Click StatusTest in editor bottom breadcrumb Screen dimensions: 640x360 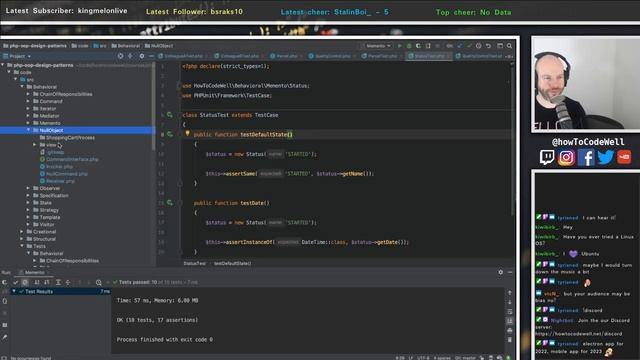(195, 264)
